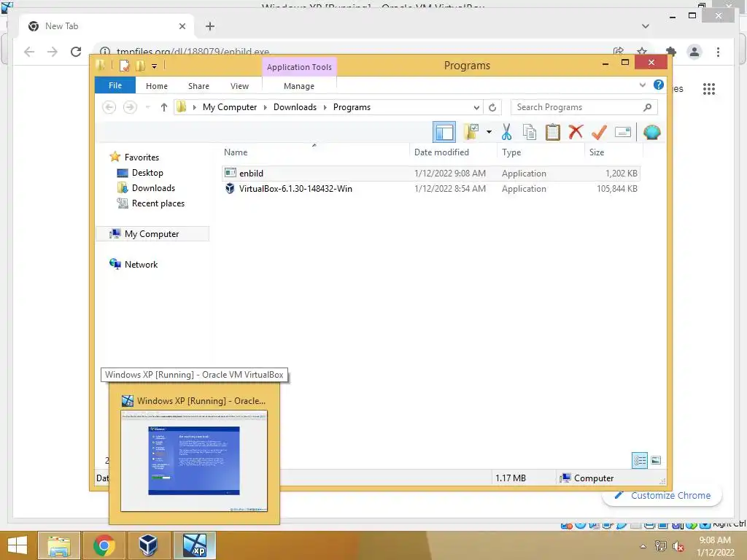Screen dimensions: 747x560
Task: Switch to the large icons view icon
Action: click(656, 460)
